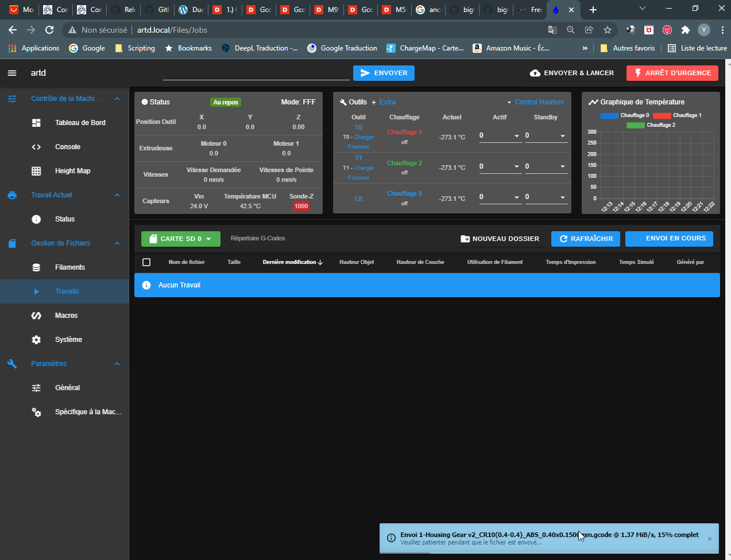Viewport: 731px width, 560px height.
Task: Click the Général sliders icon
Action: [36, 388]
